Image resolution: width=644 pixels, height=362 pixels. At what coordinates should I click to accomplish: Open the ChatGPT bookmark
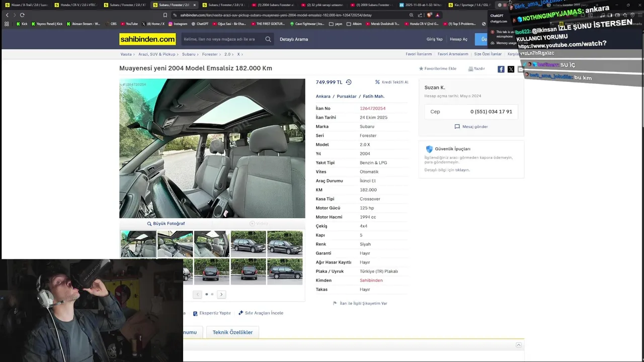click(200, 24)
